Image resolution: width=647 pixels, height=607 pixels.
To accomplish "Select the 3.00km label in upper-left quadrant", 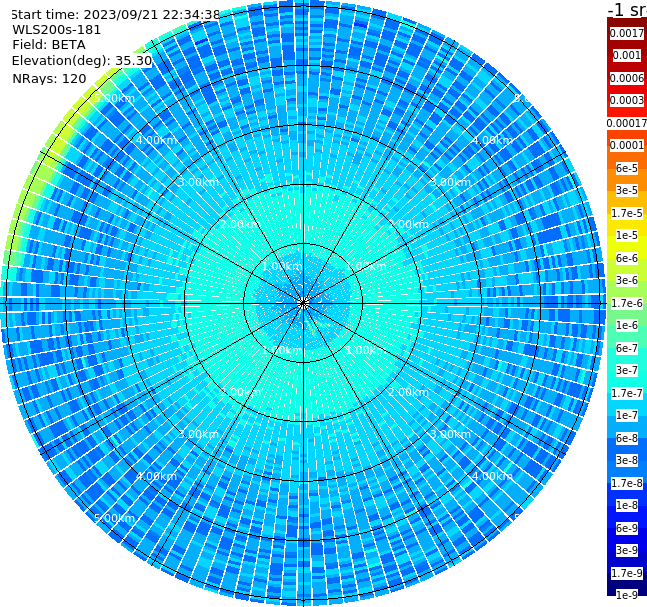I will (198, 182).
